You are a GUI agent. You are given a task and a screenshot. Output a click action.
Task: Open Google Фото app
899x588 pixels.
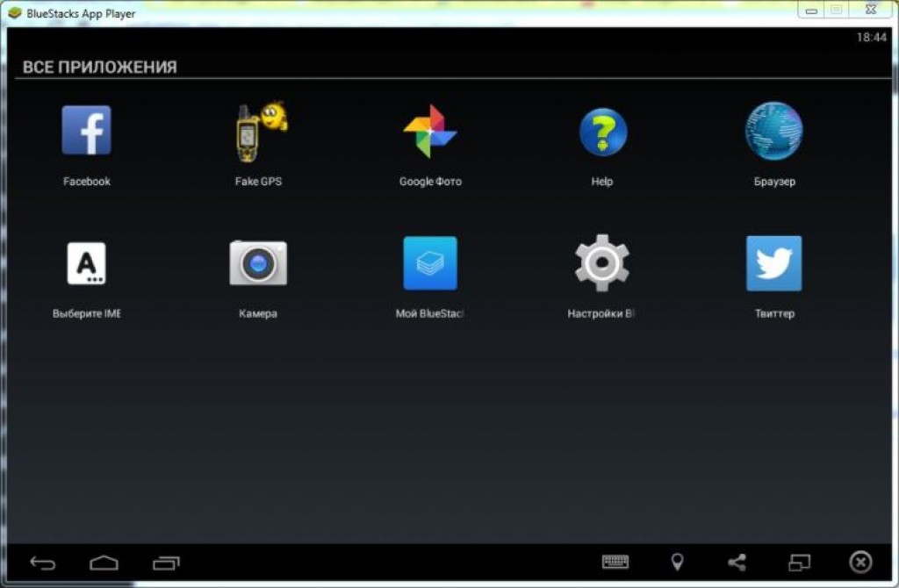(x=430, y=131)
